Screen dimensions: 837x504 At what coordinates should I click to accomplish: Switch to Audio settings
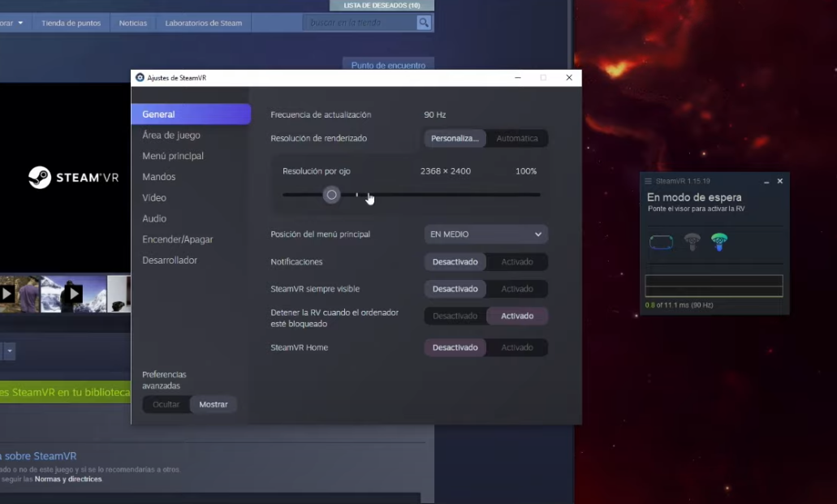tap(153, 218)
